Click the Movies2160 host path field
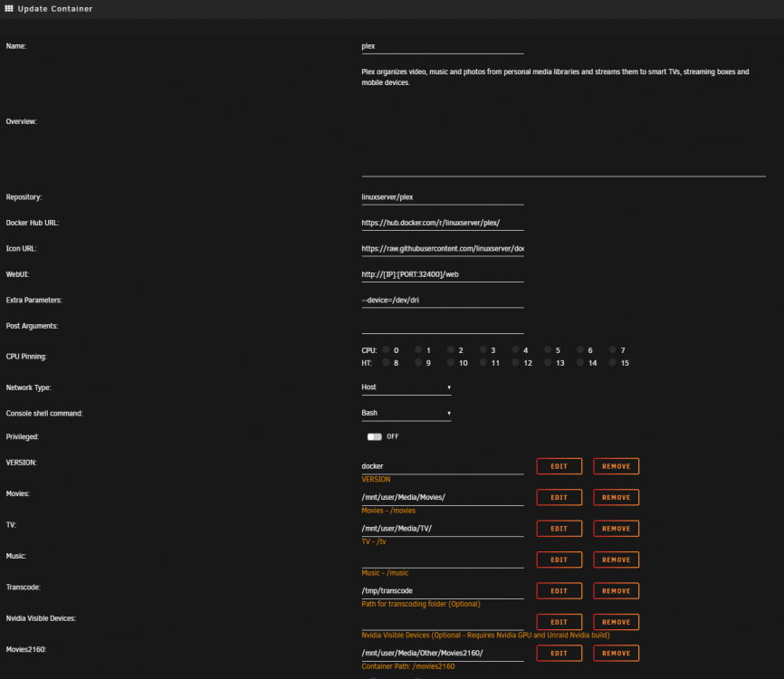The image size is (784, 679). coord(443,653)
